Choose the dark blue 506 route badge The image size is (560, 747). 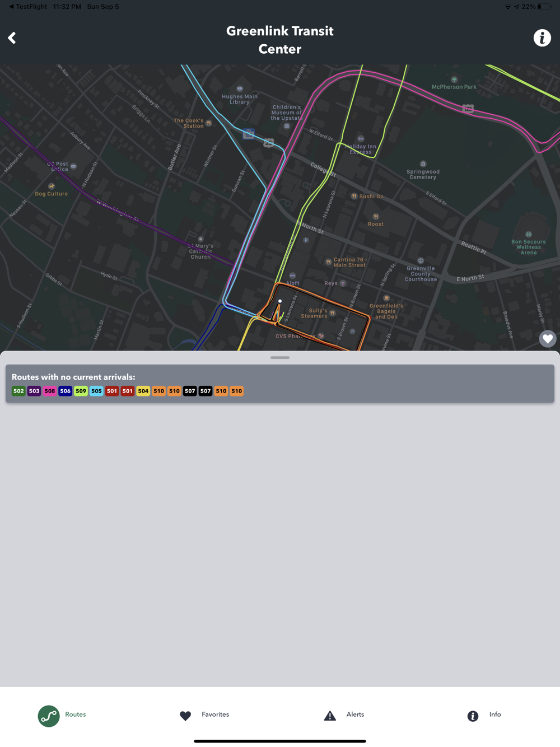pyautogui.click(x=66, y=391)
